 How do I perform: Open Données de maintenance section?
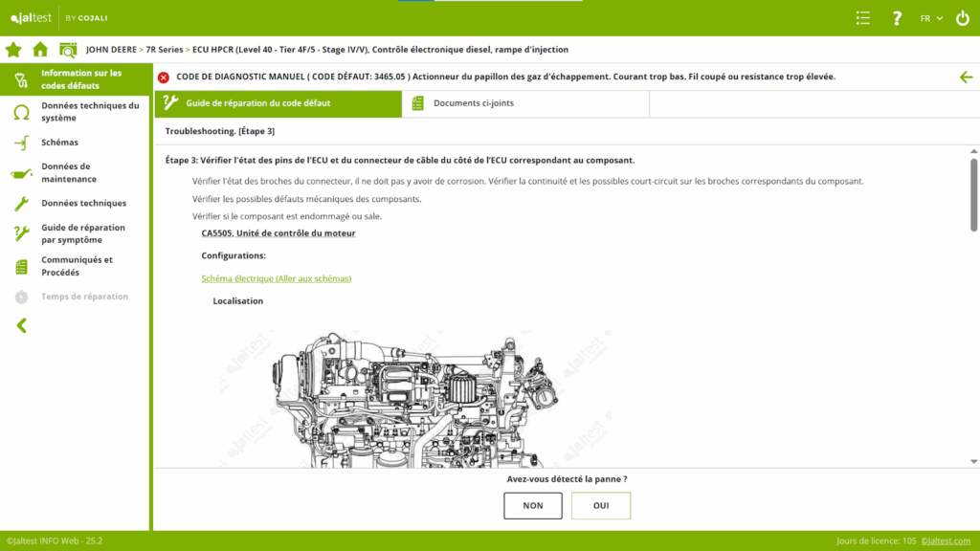(x=69, y=172)
